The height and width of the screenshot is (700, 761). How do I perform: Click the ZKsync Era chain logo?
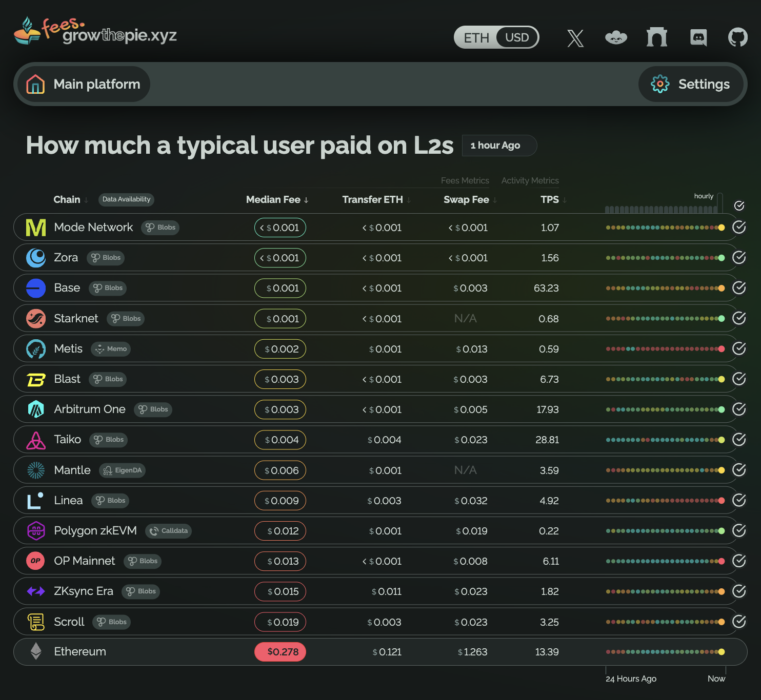coord(36,591)
